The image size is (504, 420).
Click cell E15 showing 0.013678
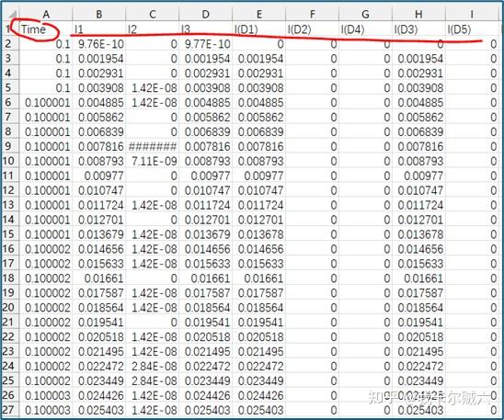coord(258,234)
